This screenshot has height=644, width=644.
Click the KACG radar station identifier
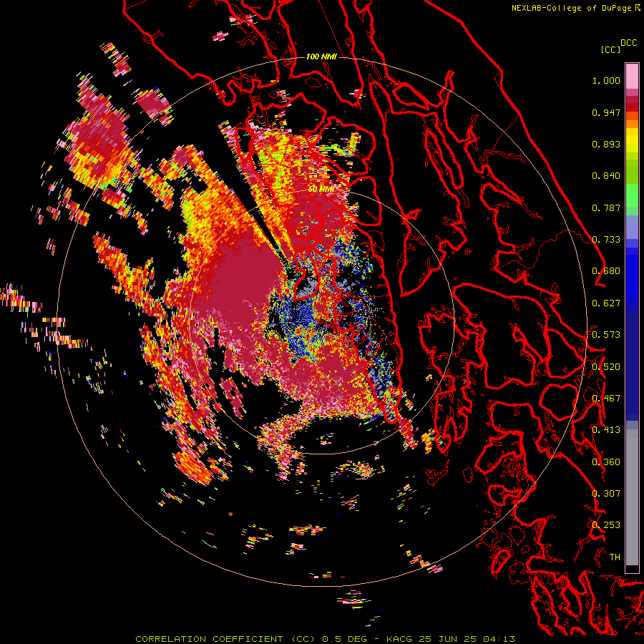click(x=399, y=639)
